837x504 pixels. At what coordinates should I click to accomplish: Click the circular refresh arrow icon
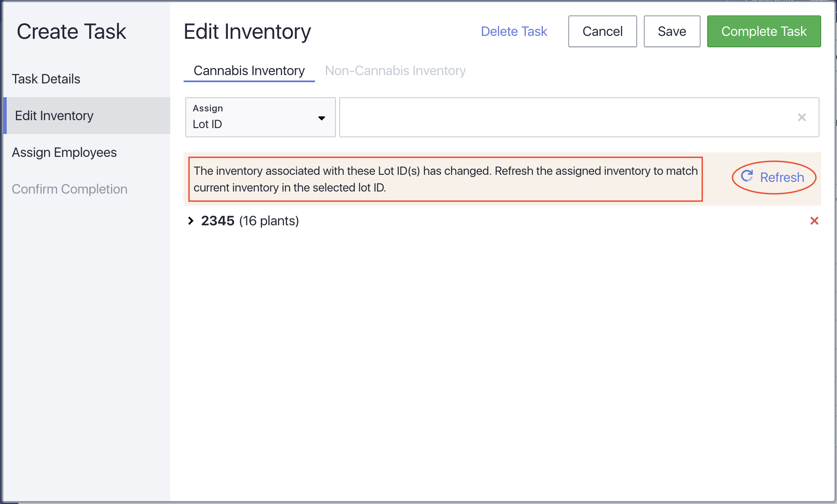746,176
